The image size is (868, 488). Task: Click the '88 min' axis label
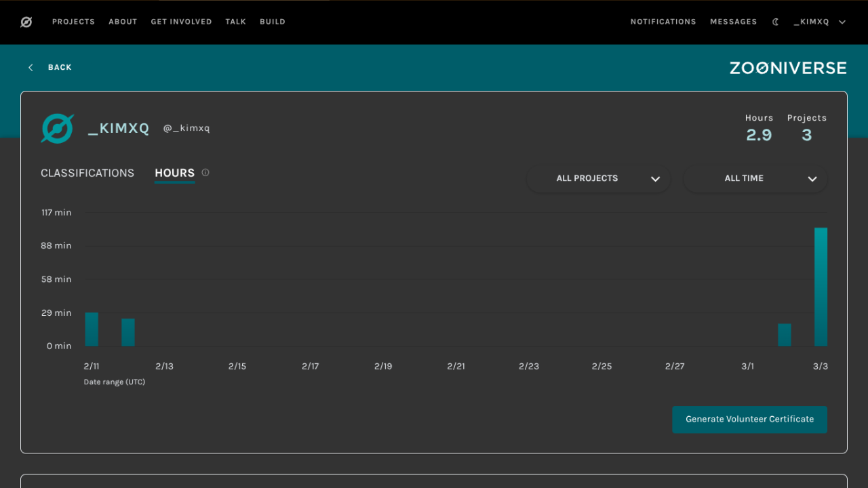coord(56,246)
